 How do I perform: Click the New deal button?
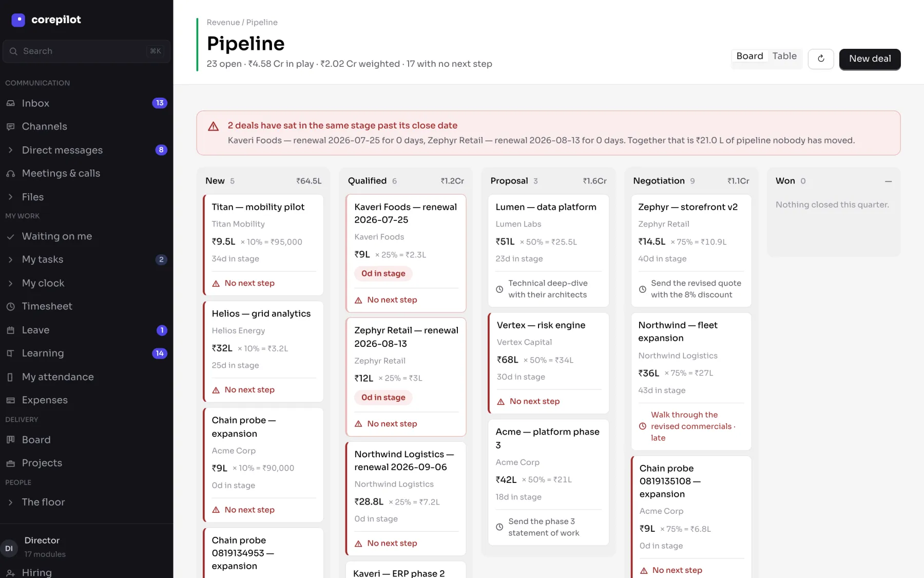pos(870,59)
